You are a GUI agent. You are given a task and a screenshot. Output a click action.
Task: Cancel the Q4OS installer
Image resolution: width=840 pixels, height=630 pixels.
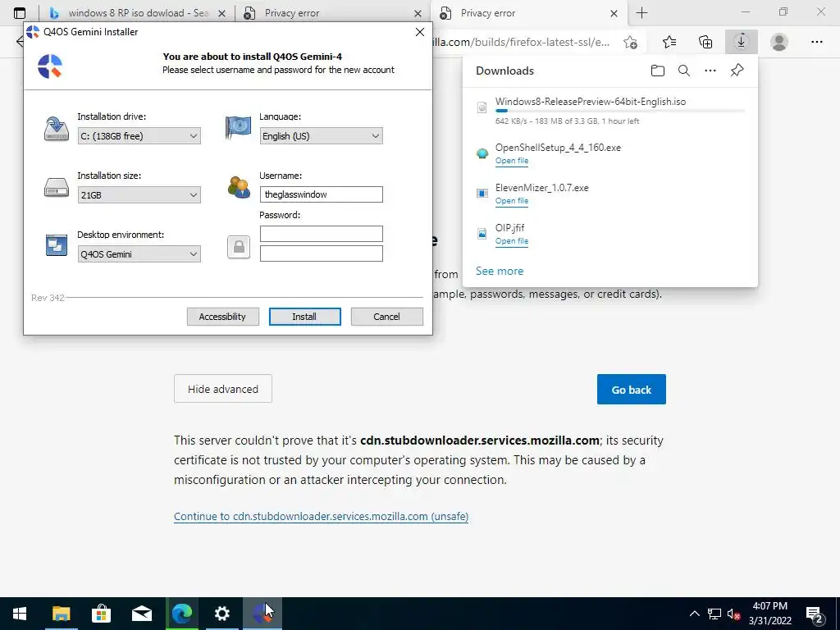387,317
